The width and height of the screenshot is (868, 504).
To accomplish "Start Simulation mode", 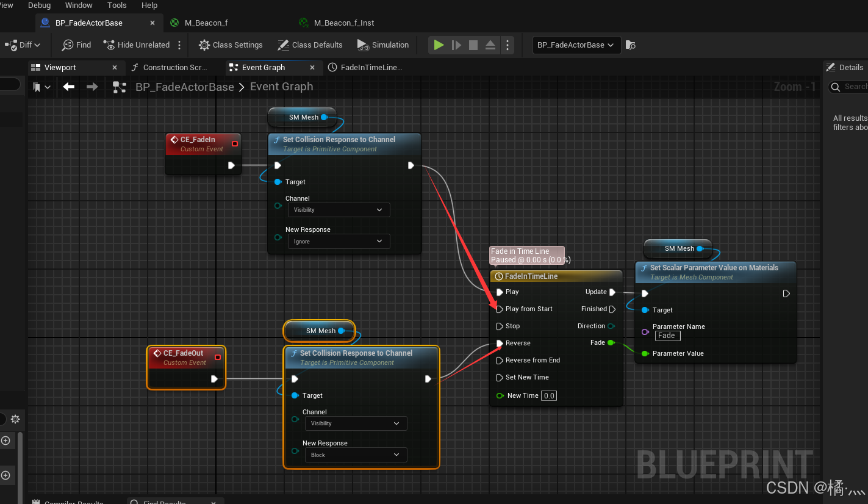I will pos(383,45).
